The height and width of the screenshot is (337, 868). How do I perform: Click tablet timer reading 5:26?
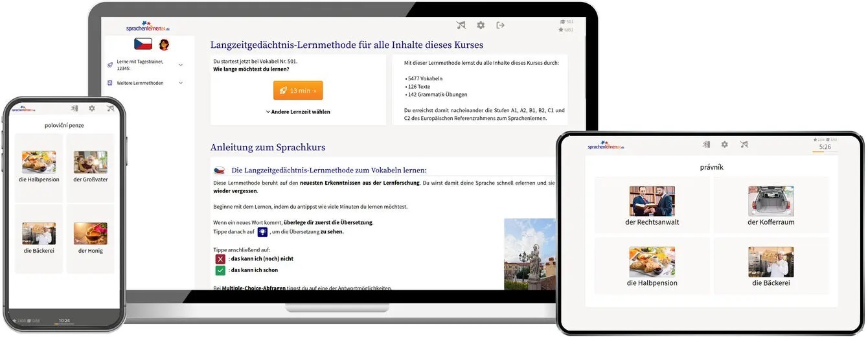(x=825, y=147)
